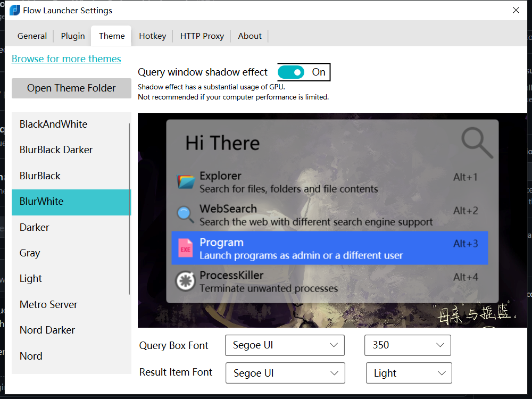The width and height of the screenshot is (532, 399).
Task: Apply the Light theme from the list
Action: click(x=71, y=279)
